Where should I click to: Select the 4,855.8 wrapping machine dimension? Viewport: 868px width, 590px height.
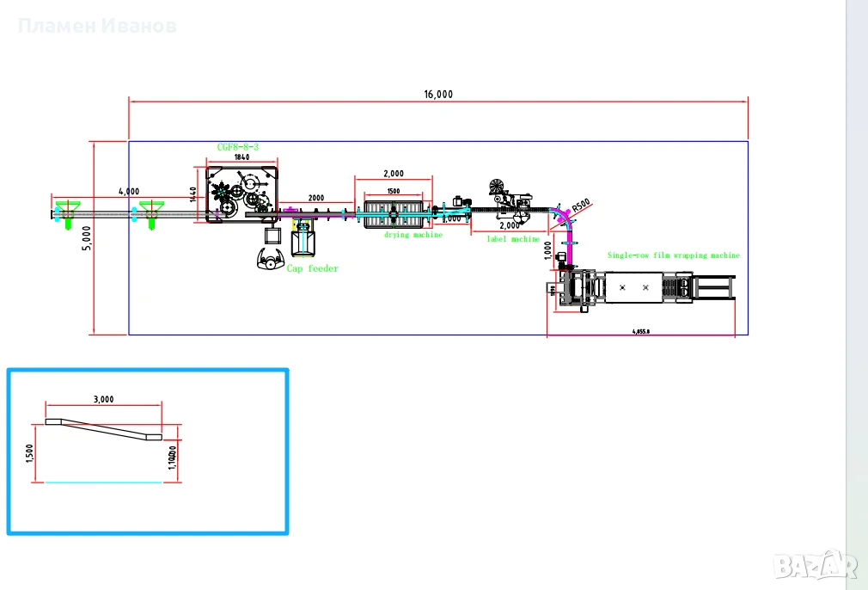point(641,332)
